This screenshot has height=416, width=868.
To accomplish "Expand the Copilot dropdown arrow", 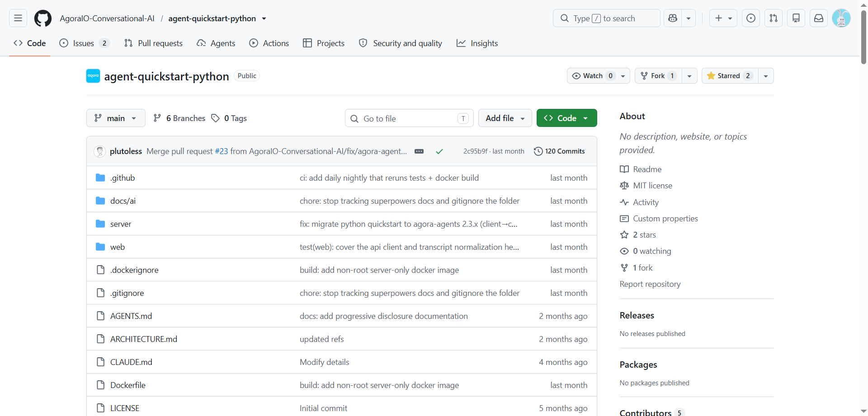I will tap(689, 18).
